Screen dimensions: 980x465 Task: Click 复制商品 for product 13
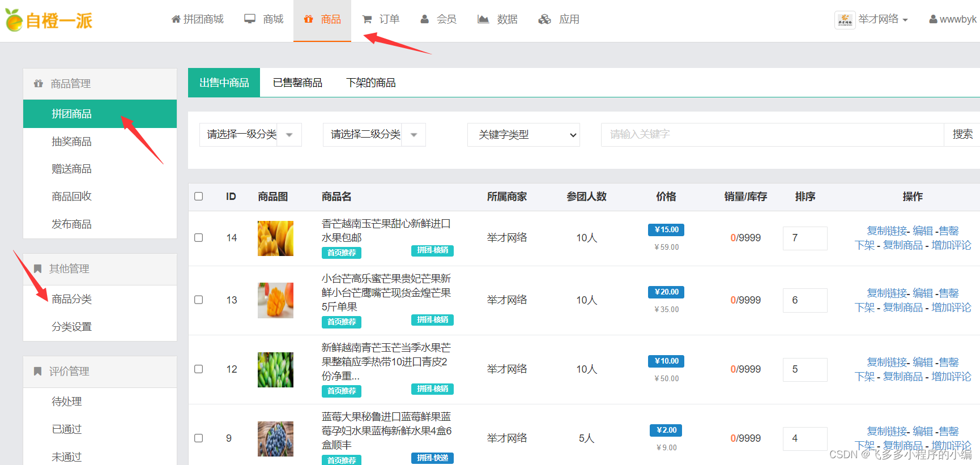(x=903, y=308)
